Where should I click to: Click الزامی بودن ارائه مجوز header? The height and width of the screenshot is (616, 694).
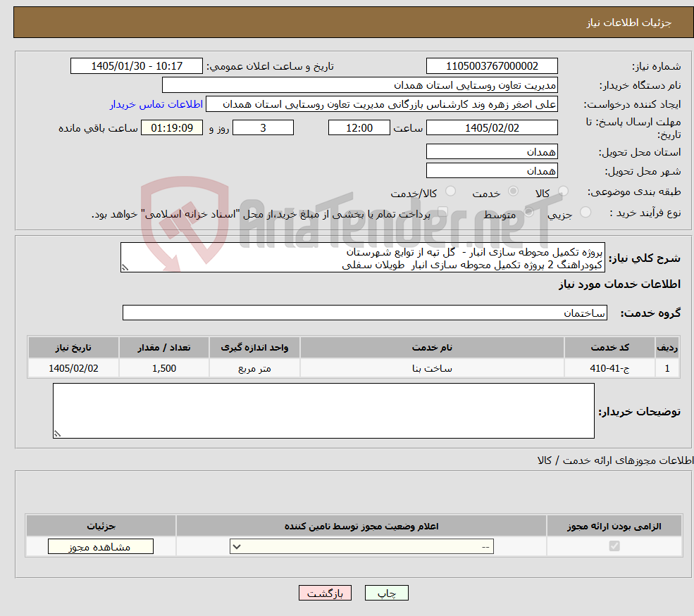pyautogui.click(x=614, y=526)
